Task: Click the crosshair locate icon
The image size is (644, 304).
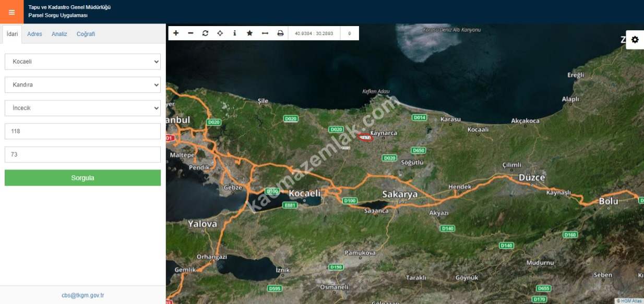Action: pos(220,33)
